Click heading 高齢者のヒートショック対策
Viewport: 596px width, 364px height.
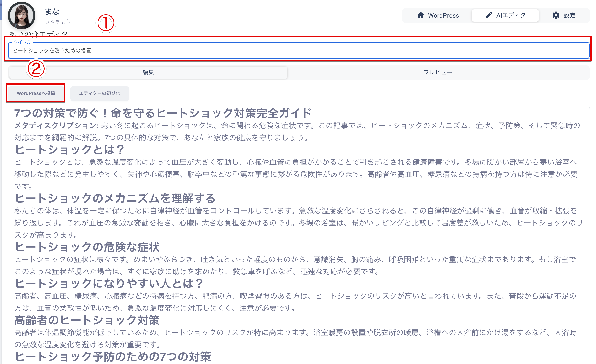pyautogui.click(x=87, y=320)
